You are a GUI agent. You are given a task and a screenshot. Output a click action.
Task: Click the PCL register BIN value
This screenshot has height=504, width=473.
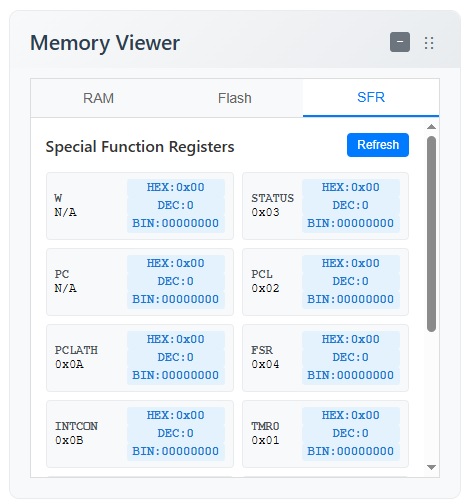click(x=351, y=299)
